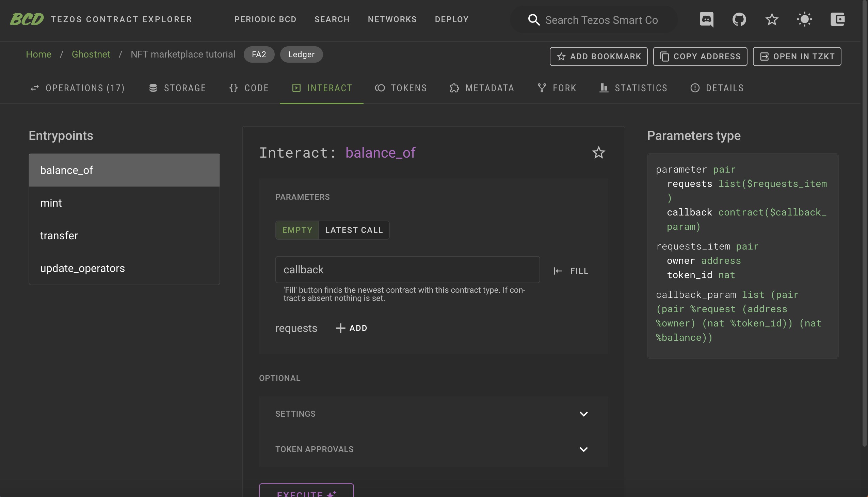Go to Ghostnet breadcrumb link

(91, 54)
